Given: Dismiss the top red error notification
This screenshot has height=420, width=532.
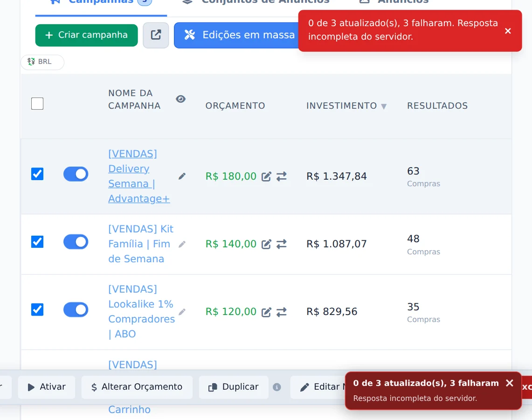Looking at the screenshot, I should (508, 31).
